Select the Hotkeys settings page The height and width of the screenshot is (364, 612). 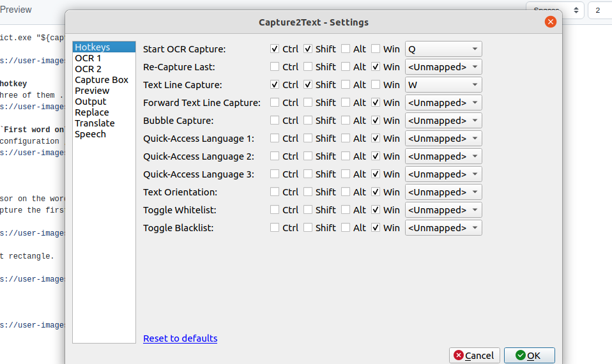(x=104, y=47)
